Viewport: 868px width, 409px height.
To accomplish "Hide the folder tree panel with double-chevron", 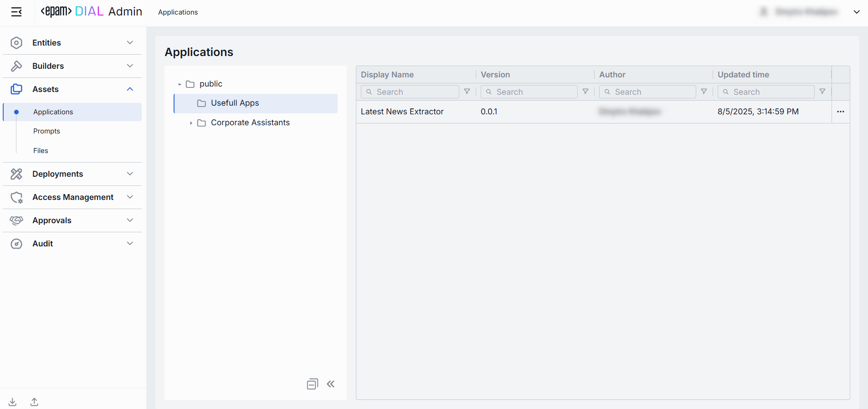I will (x=331, y=384).
